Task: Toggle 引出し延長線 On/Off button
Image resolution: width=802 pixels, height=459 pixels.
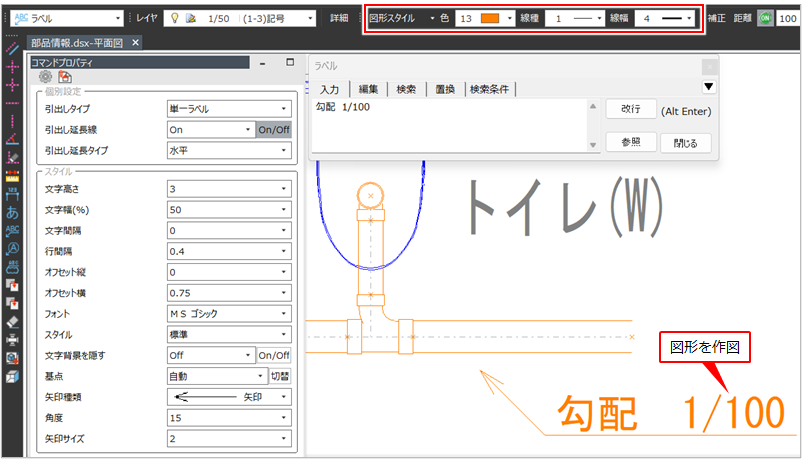Action: coord(273,130)
